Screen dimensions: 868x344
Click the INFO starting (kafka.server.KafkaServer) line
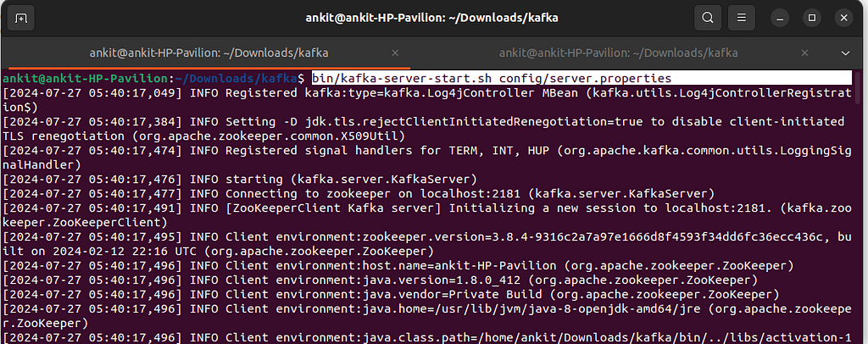point(240,179)
